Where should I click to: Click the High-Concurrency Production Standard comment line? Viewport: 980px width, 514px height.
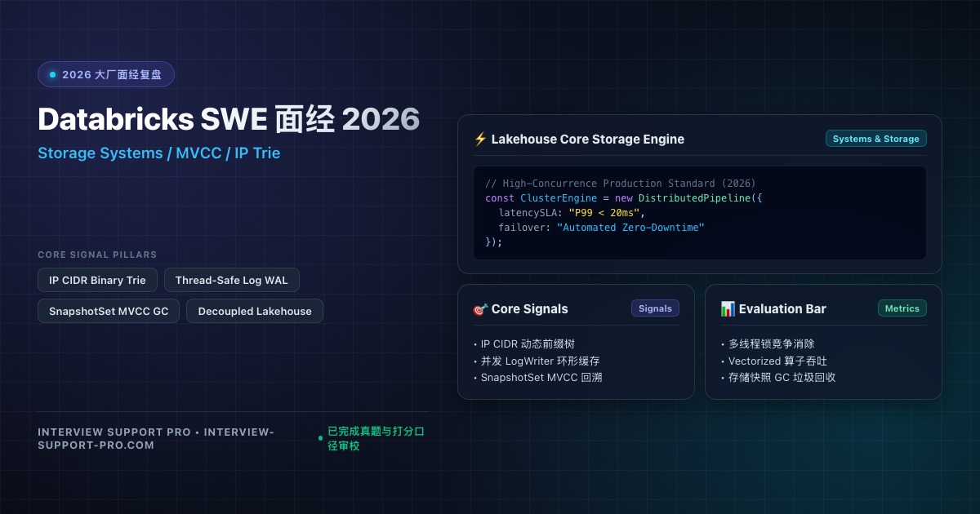click(621, 184)
